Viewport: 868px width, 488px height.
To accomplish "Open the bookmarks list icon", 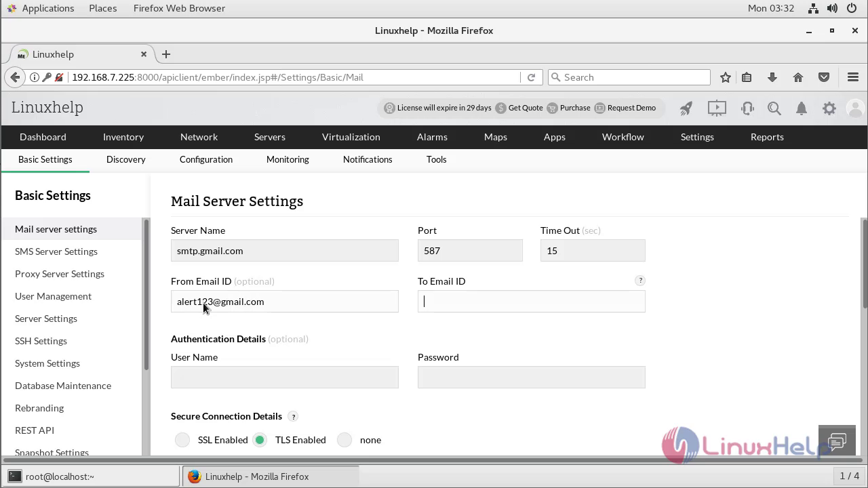I will click(747, 77).
